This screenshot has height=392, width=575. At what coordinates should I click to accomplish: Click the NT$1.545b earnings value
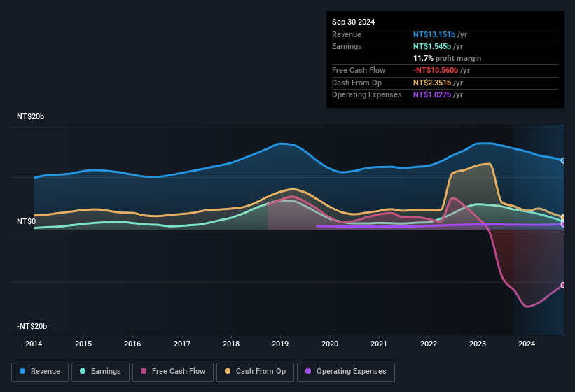click(432, 46)
